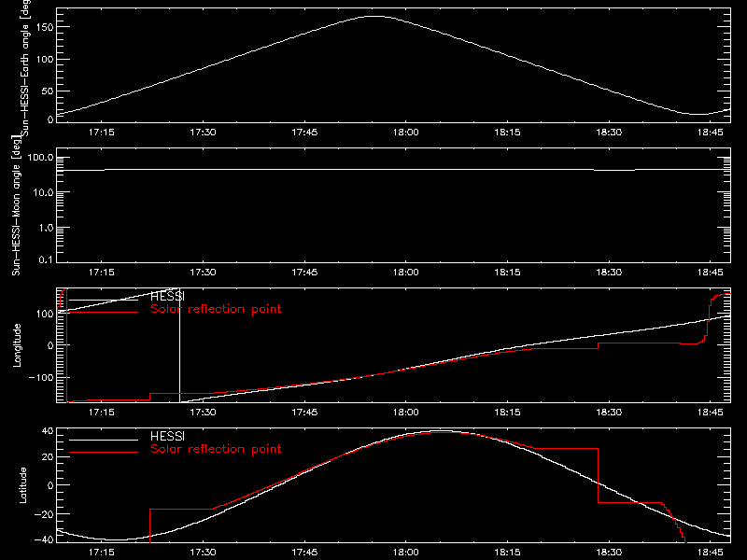Select the HESSI legend label in Longitude plot

[167, 297]
